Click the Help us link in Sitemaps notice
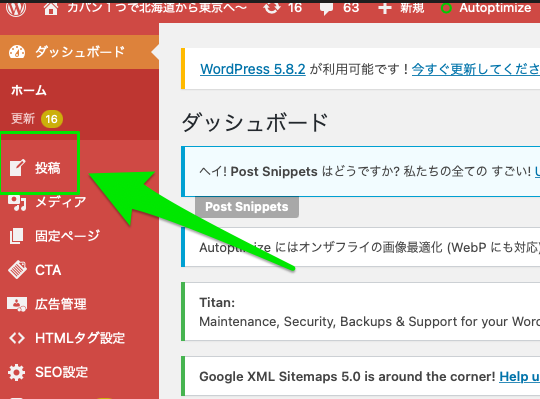This screenshot has width=540, height=399. pos(520,376)
